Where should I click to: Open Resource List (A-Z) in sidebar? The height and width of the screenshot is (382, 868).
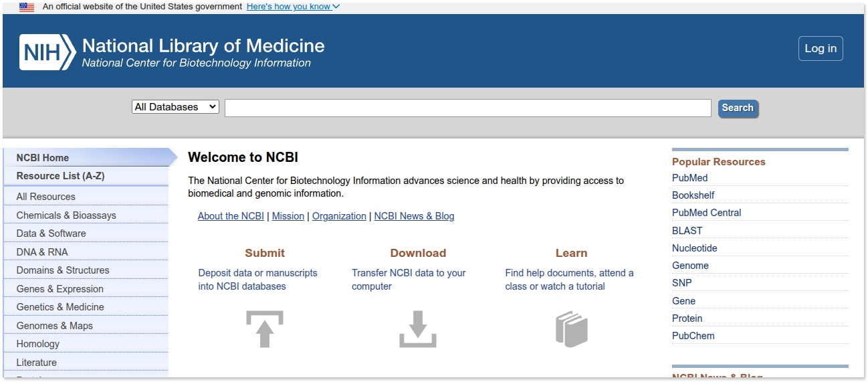pos(61,176)
